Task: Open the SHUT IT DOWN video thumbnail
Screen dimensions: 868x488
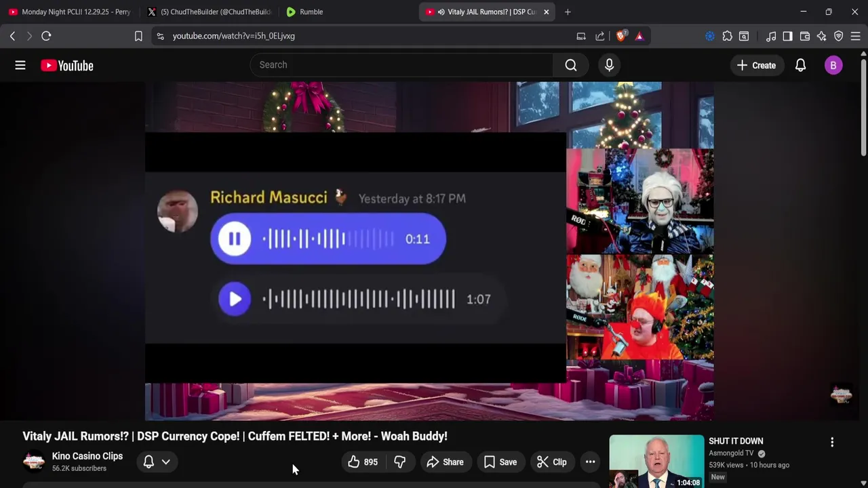Action: pos(656,462)
